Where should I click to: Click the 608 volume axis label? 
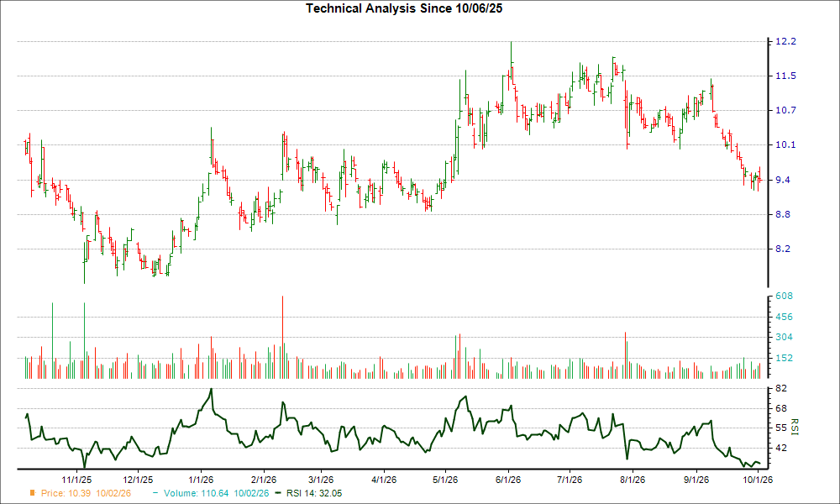(784, 296)
